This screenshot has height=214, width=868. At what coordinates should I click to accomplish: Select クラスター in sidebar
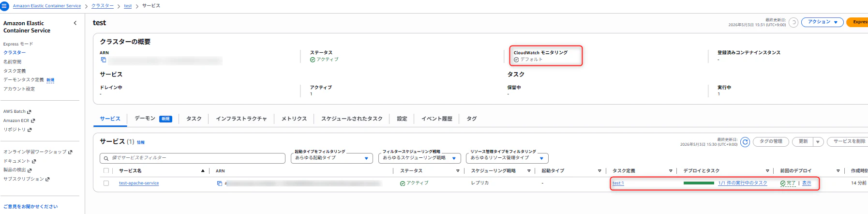(15, 53)
